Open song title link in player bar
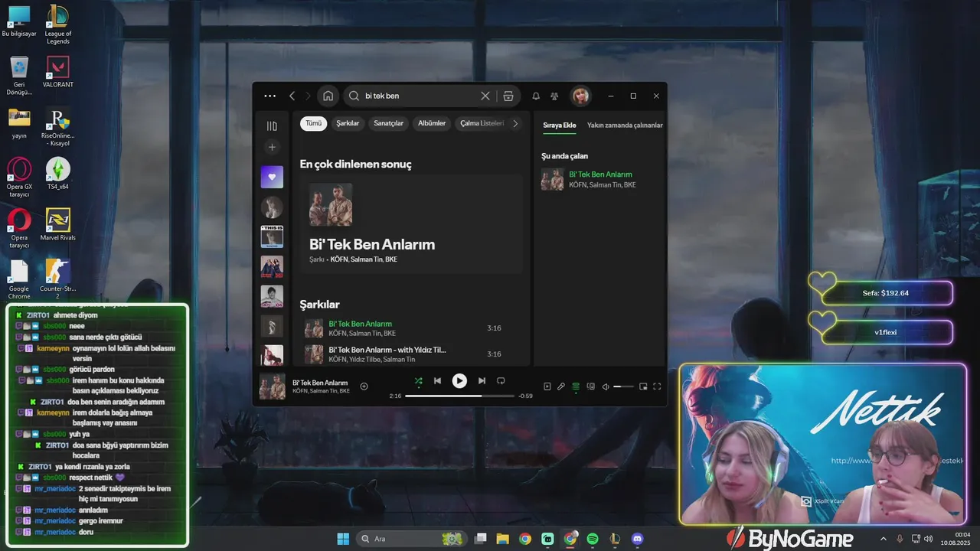Screen dimensions: 980x551 click(x=320, y=383)
